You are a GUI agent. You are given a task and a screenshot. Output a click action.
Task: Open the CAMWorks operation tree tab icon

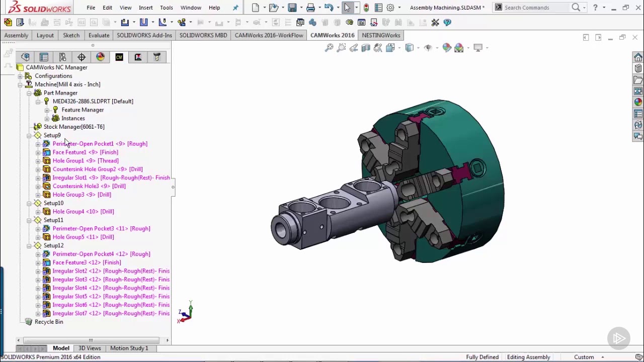[x=138, y=57]
